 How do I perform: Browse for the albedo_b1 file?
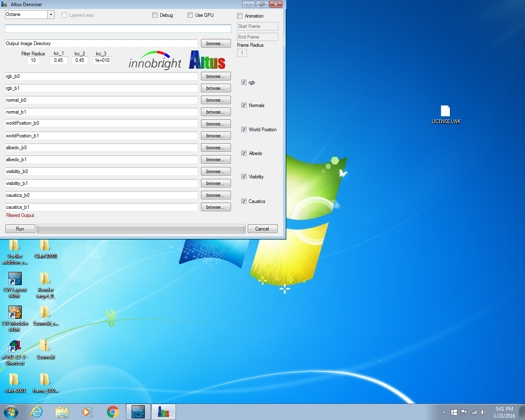[216, 160]
